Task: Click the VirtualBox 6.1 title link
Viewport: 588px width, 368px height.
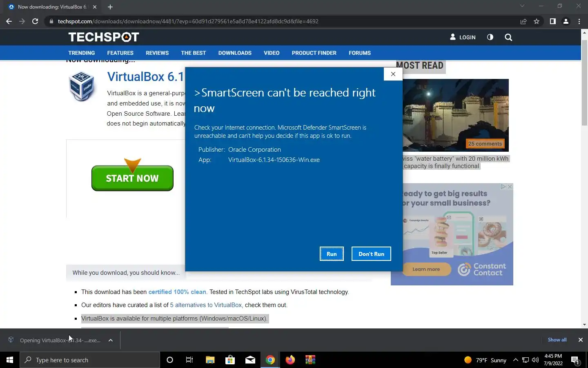Action: 146,76
